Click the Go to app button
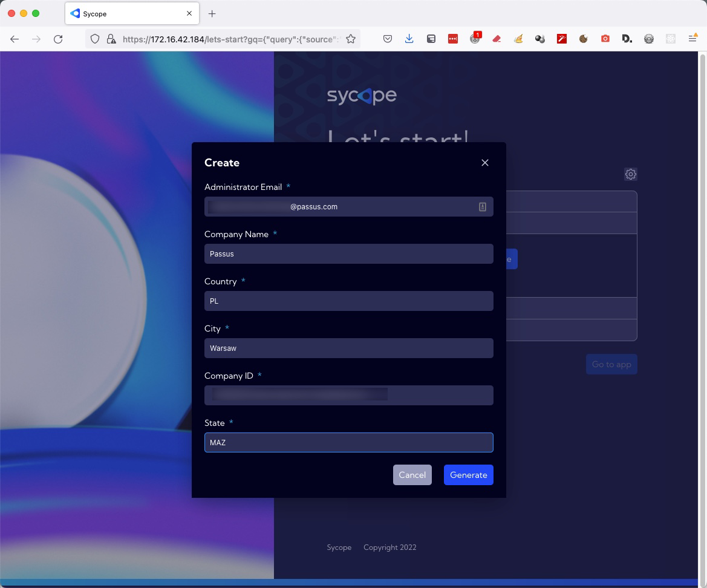The width and height of the screenshot is (707, 588). (x=611, y=364)
